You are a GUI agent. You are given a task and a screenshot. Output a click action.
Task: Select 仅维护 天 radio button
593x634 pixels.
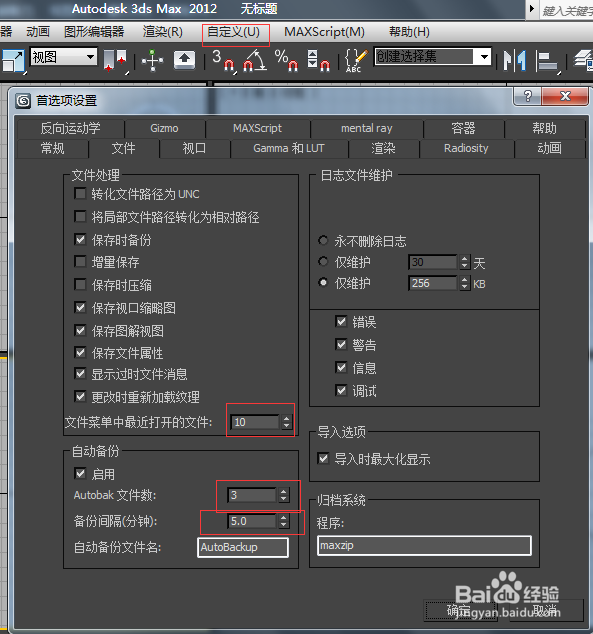coord(323,262)
